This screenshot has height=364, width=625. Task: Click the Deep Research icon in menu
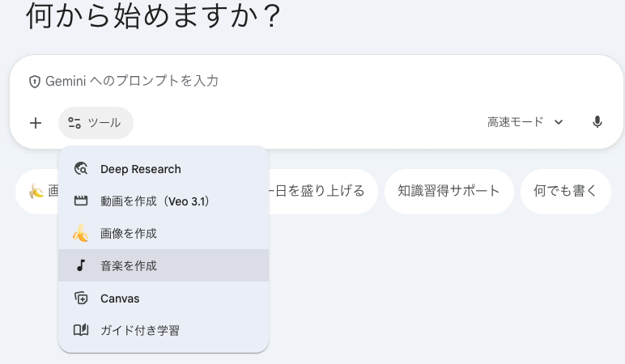80,169
